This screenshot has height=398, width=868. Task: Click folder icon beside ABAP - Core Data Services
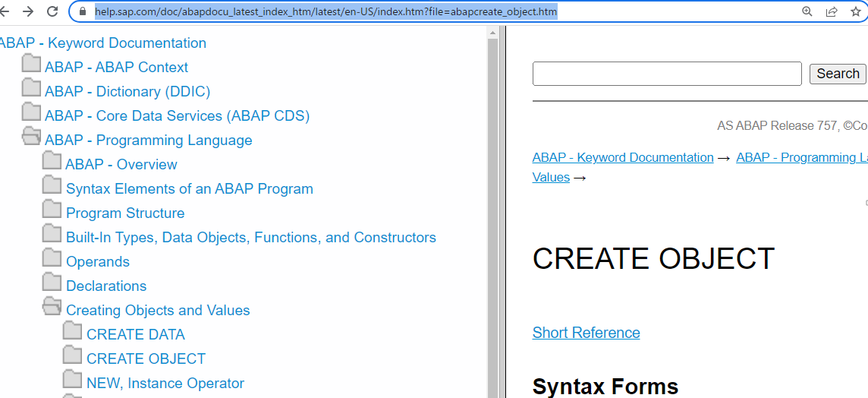[x=32, y=112]
